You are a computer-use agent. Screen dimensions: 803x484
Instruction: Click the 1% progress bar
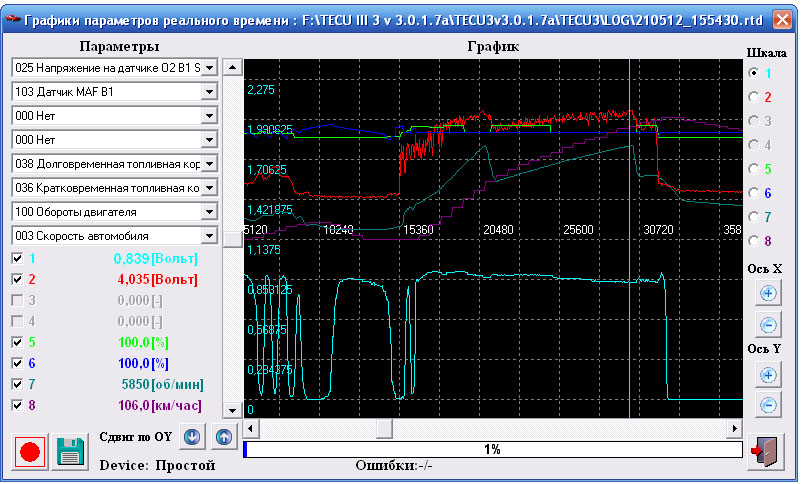[492, 450]
